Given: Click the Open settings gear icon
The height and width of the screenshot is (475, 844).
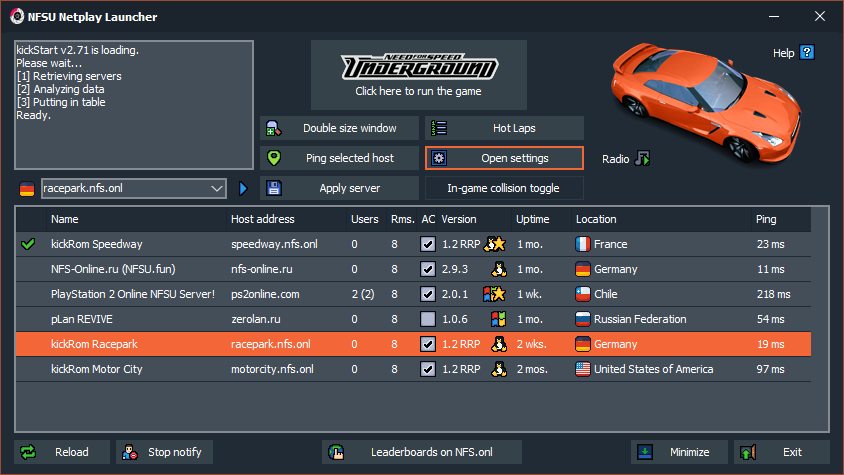Looking at the screenshot, I should tap(439, 158).
